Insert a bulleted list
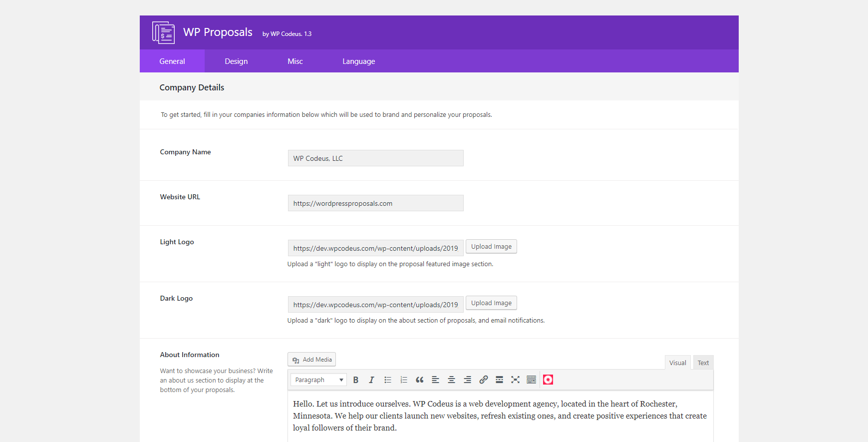 (x=388, y=380)
